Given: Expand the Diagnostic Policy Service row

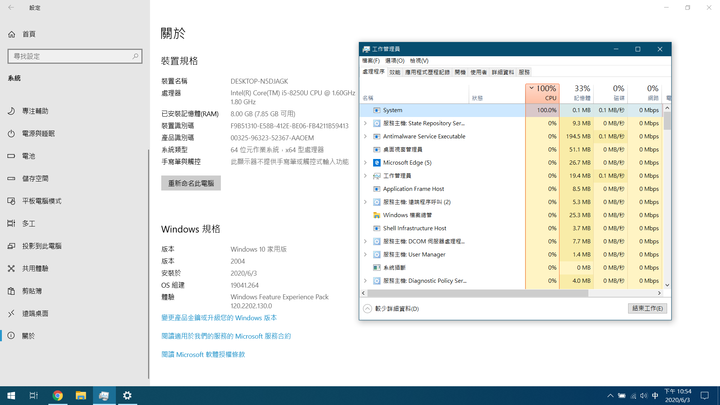Looking at the screenshot, I should point(366,281).
